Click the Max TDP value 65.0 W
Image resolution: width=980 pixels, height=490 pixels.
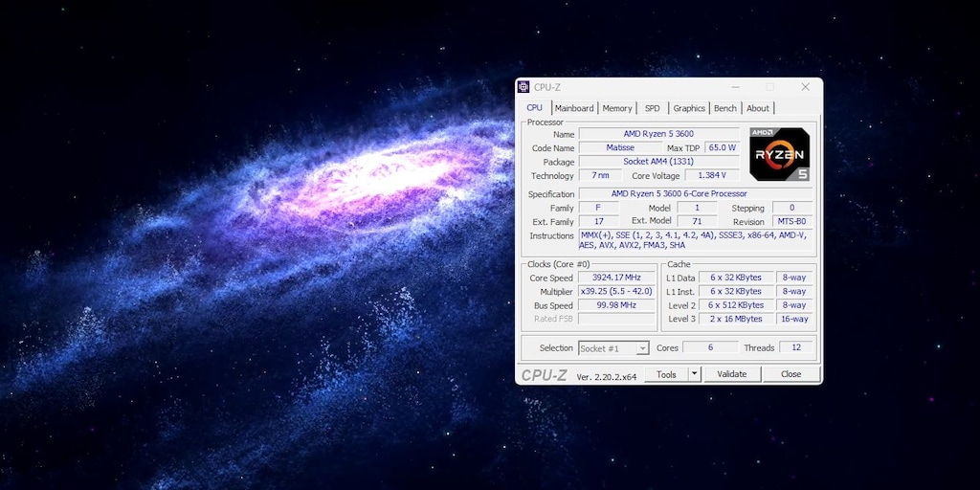click(x=722, y=147)
